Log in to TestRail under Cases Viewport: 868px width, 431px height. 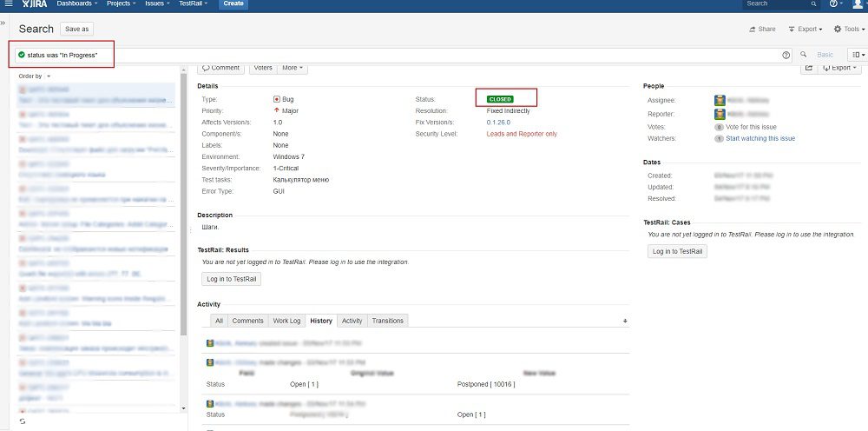[678, 251]
